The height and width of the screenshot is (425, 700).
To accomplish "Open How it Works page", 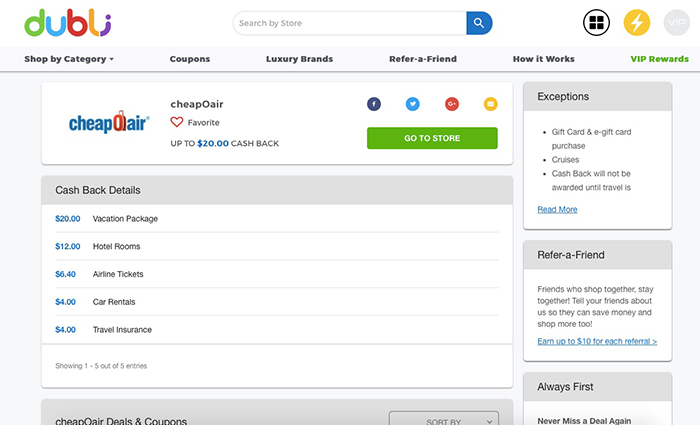I will tap(544, 59).
